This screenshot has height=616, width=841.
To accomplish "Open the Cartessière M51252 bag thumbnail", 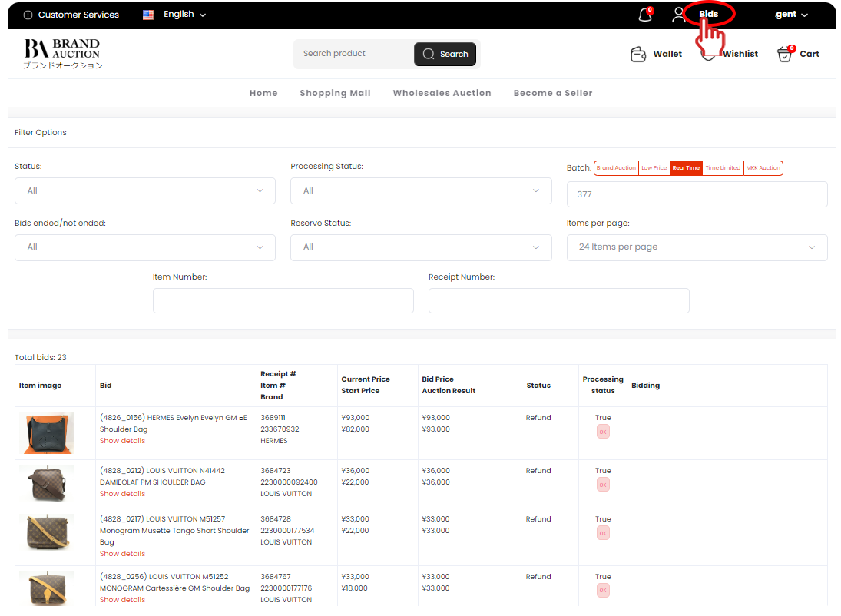I will click(x=47, y=588).
